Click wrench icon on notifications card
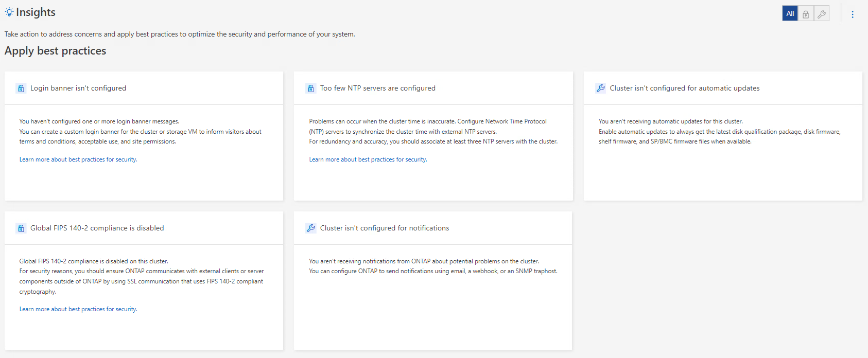This screenshot has width=868, height=358. tap(311, 228)
